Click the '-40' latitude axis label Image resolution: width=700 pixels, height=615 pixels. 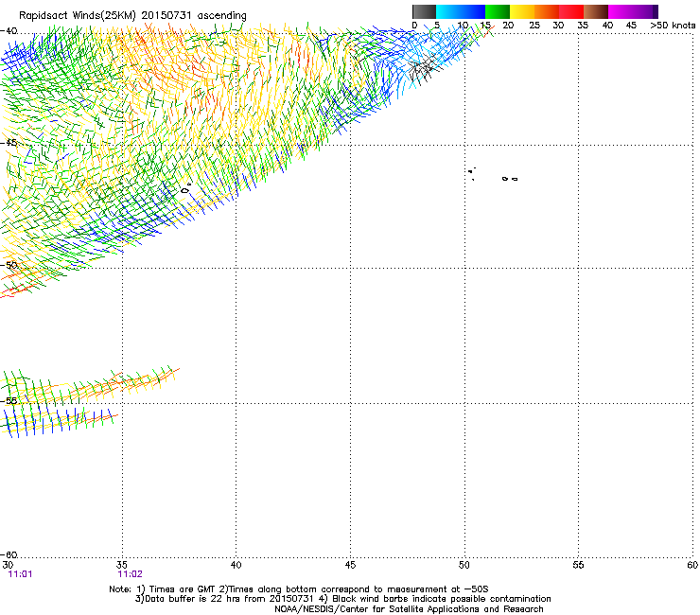[9, 31]
